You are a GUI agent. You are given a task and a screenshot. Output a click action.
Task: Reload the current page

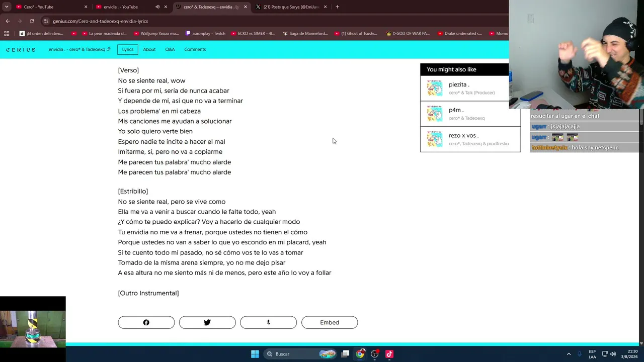click(x=32, y=21)
